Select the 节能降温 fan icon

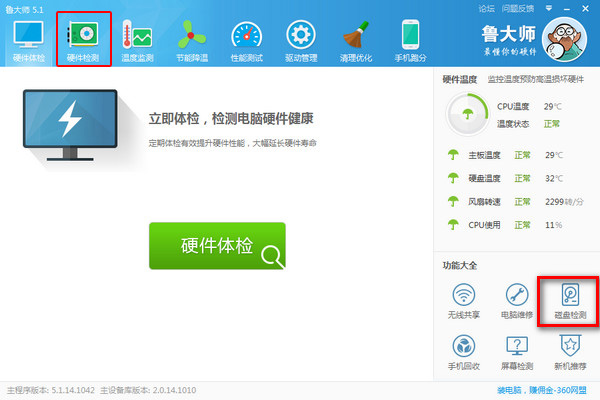click(x=190, y=40)
